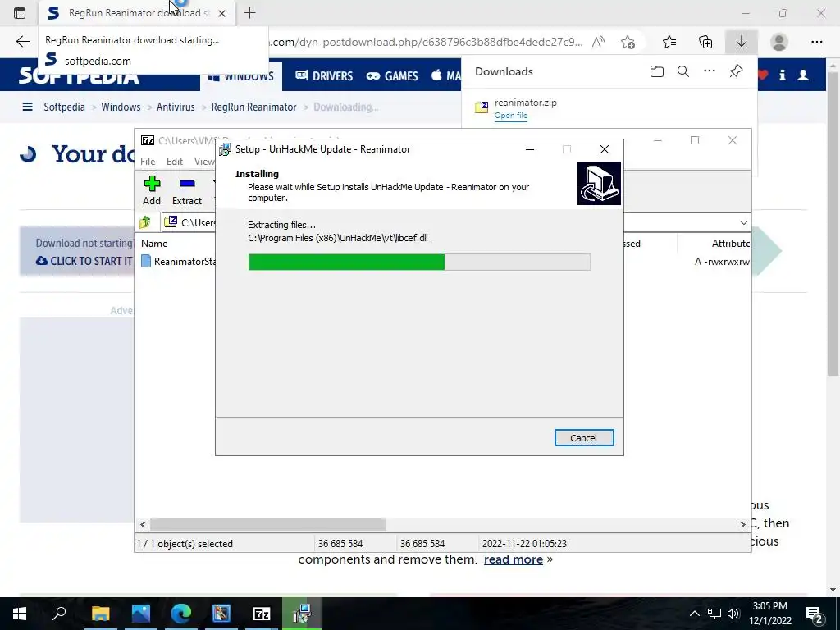Viewport: 840px width, 630px height.
Task: Click the Softpedia info icon
Action: pos(782,75)
